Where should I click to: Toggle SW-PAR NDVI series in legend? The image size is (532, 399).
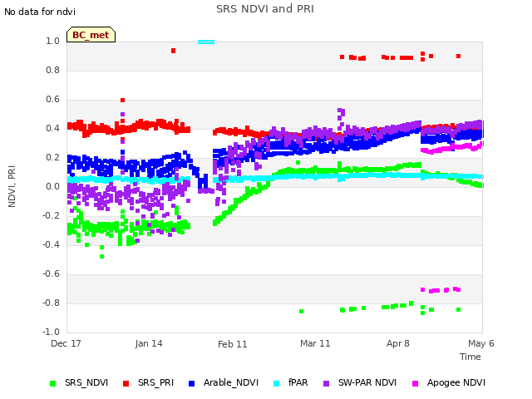[x=360, y=382]
